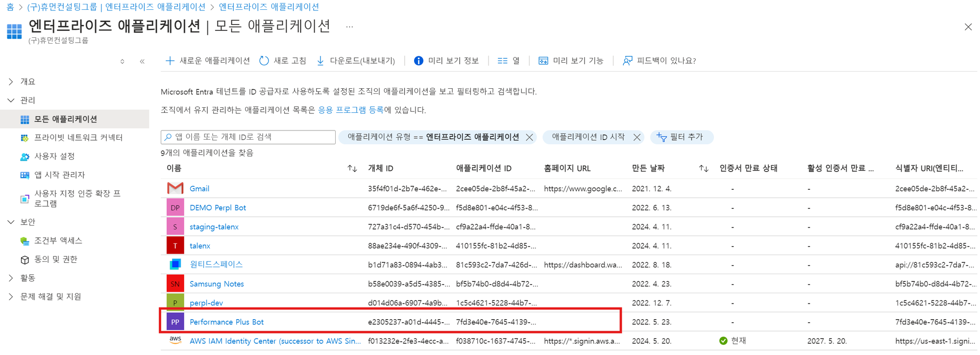Viewport: 980px width, 355px height.
Task: Refresh the list with 새로 고침
Action: [283, 61]
